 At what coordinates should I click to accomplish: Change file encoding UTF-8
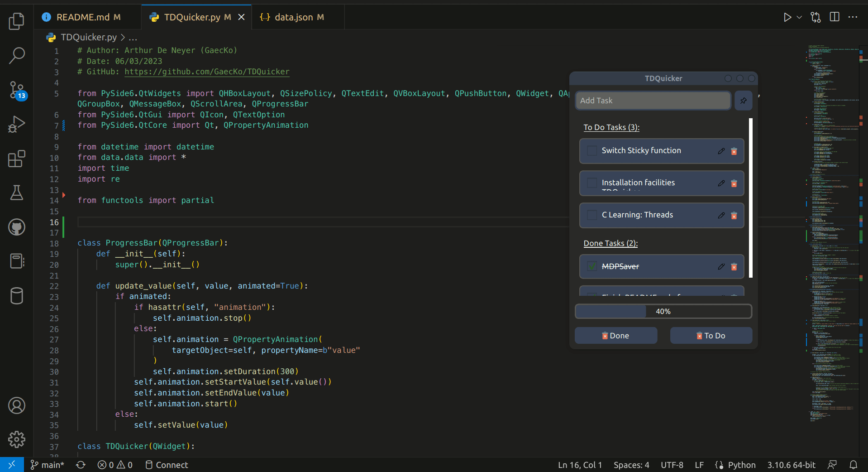tap(672, 465)
